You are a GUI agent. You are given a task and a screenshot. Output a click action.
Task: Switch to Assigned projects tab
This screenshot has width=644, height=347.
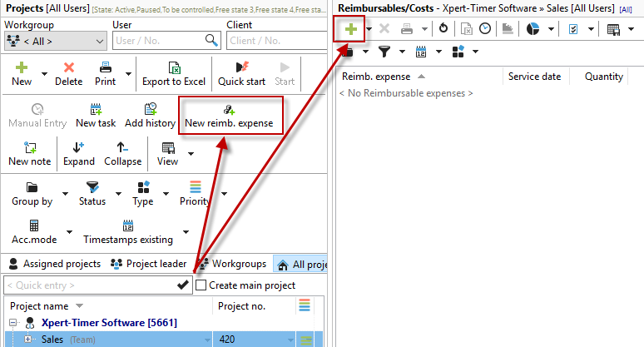coord(50,264)
